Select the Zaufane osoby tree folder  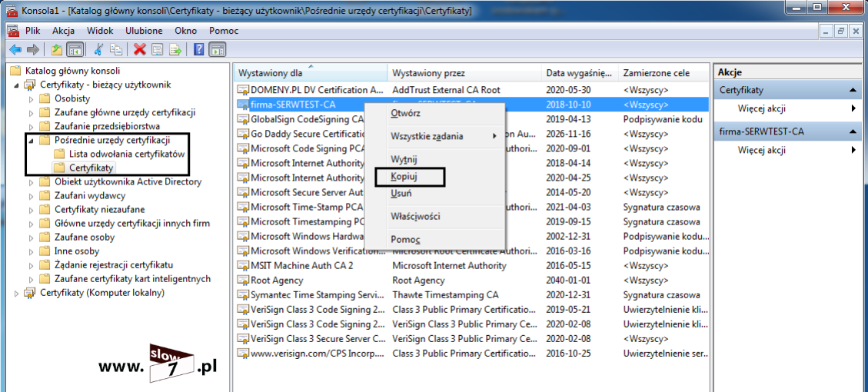(x=85, y=237)
